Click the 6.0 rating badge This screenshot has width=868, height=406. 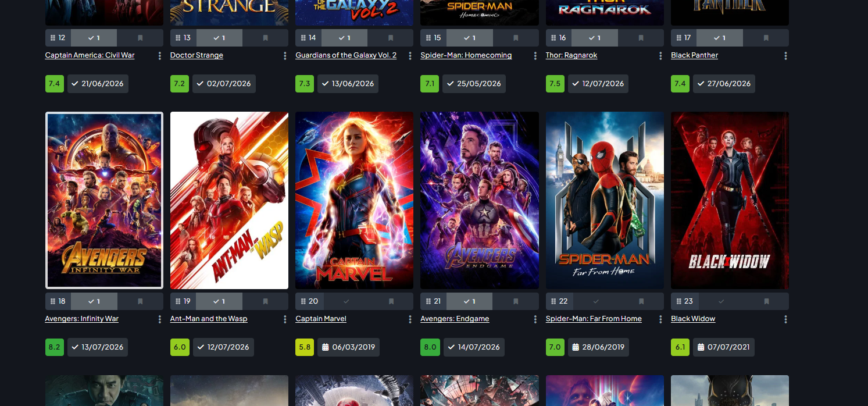180,347
